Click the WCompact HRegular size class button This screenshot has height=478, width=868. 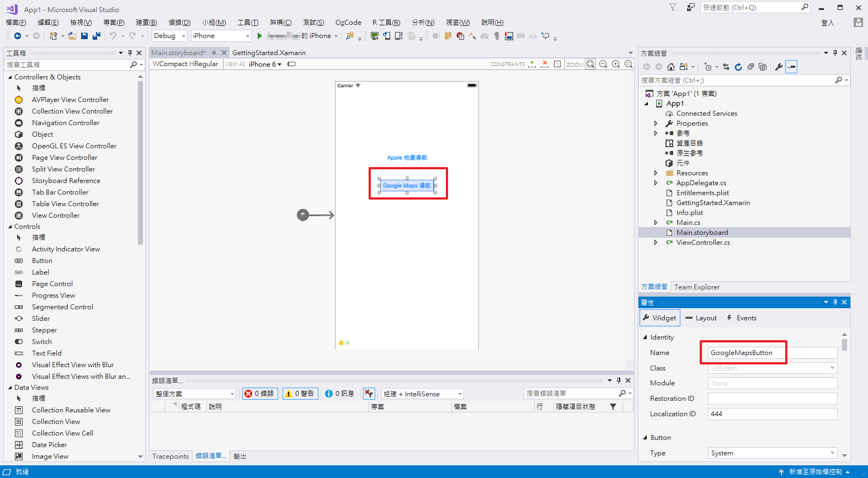coord(185,64)
